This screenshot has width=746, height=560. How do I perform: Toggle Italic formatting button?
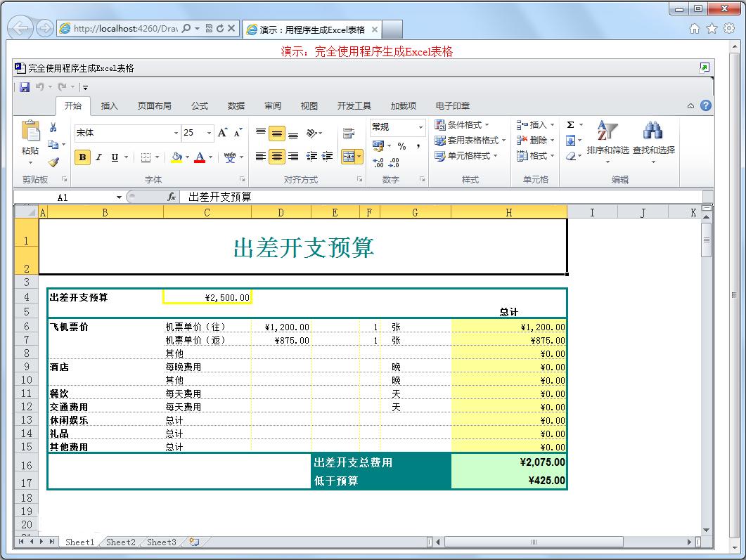click(98, 157)
